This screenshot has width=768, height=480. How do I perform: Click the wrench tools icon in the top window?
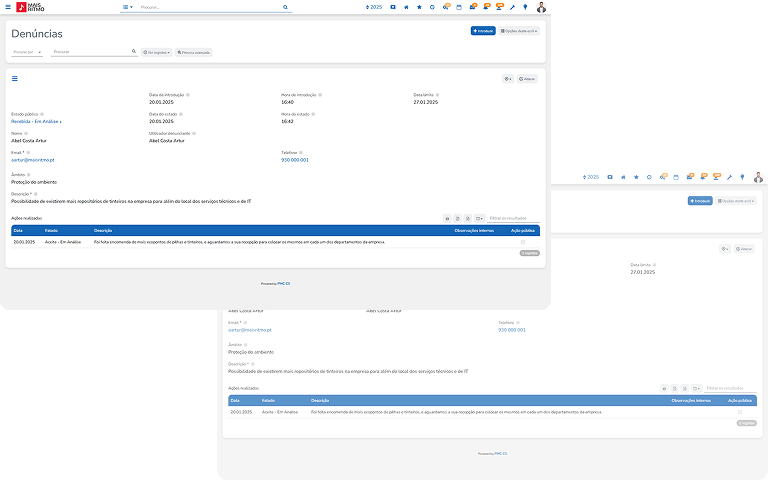tap(512, 7)
